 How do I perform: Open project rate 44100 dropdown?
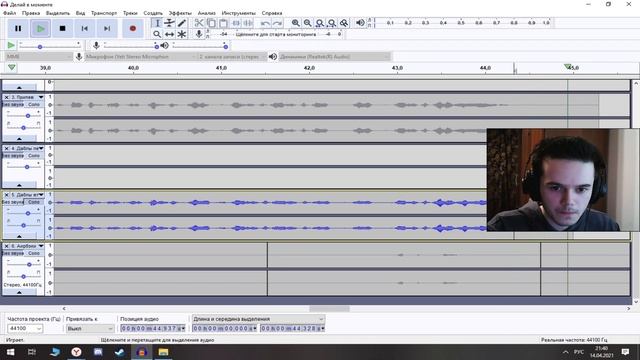coord(25,328)
